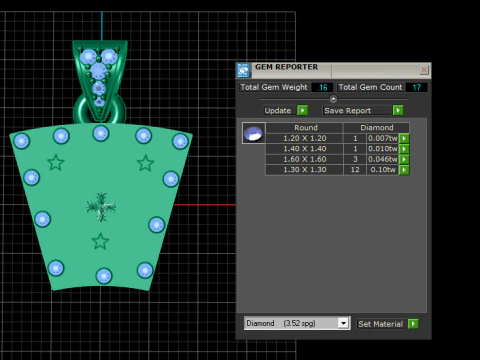The width and height of the screenshot is (480, 360).
Task: Click the Save Report field
Action: [x=357, y=111]
